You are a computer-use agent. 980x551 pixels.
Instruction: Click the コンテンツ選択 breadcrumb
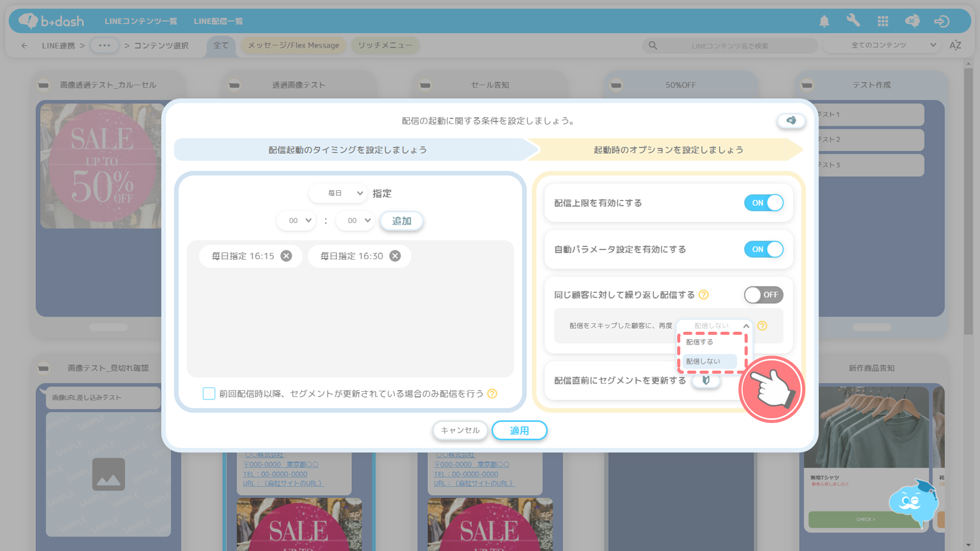161,46
